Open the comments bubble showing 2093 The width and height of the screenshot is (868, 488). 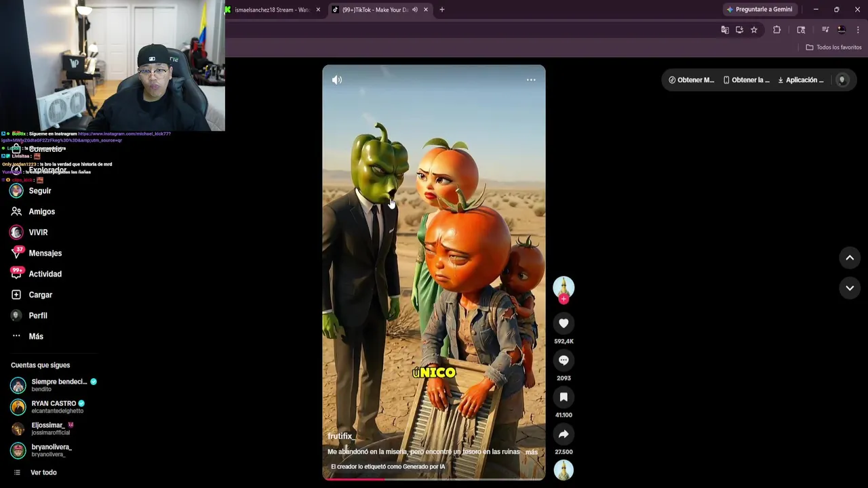(564, 360)
